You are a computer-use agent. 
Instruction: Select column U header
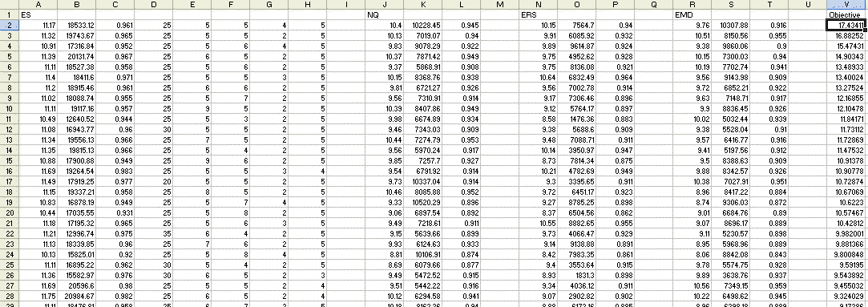(x=808, y=5)
